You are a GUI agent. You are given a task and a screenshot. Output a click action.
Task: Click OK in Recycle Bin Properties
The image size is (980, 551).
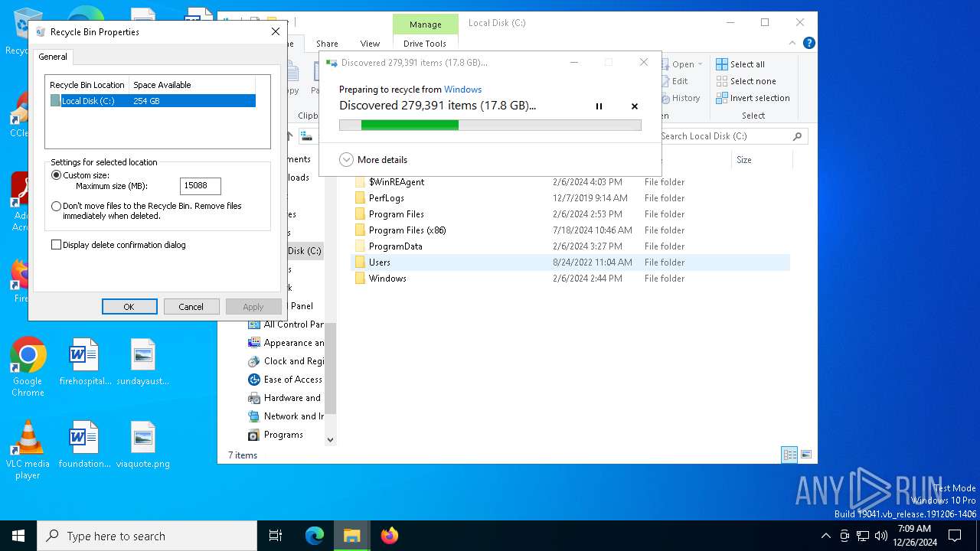[x=129, y=307]
